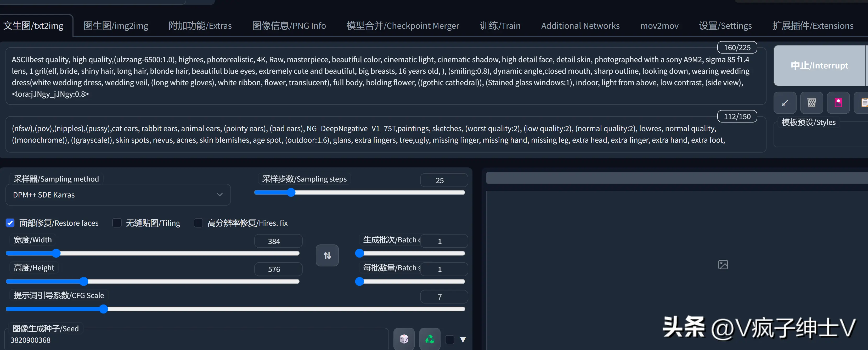Expand extra seed options with triangle arrow

point(463,340)
